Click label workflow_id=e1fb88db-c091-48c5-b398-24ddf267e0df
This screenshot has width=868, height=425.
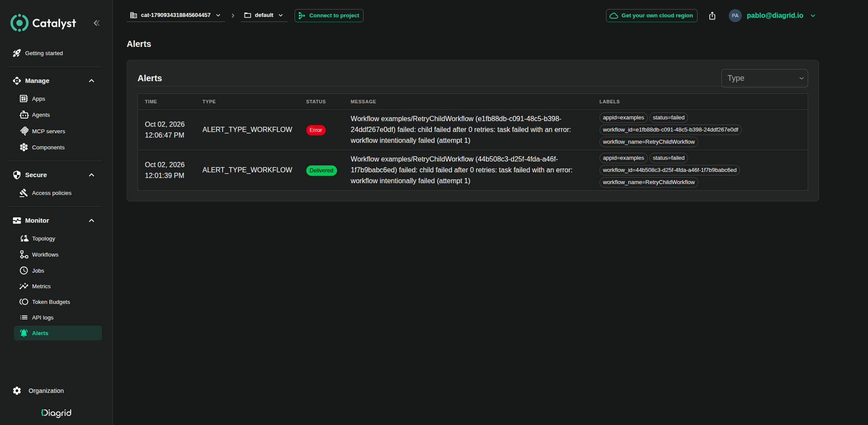(670, 130)
